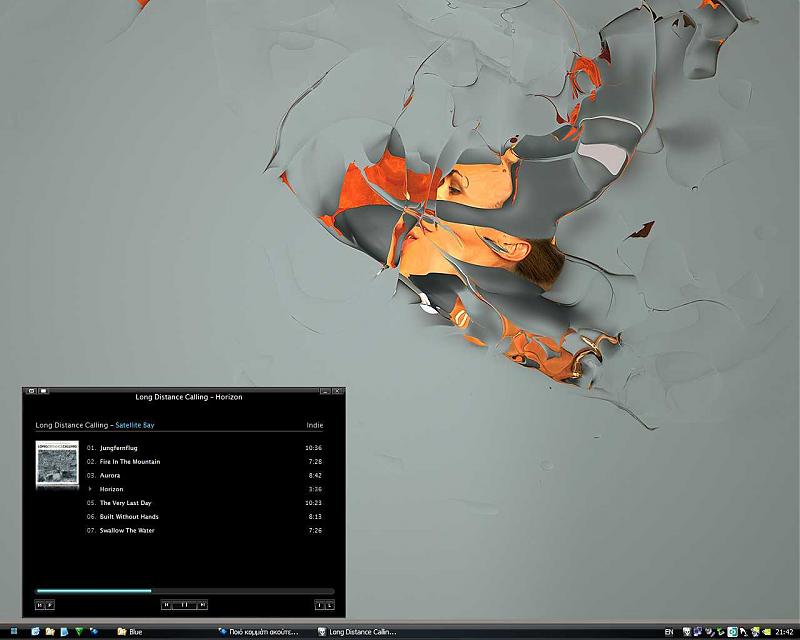Click the tray icon right of the teal square

[x=743, y=632]
